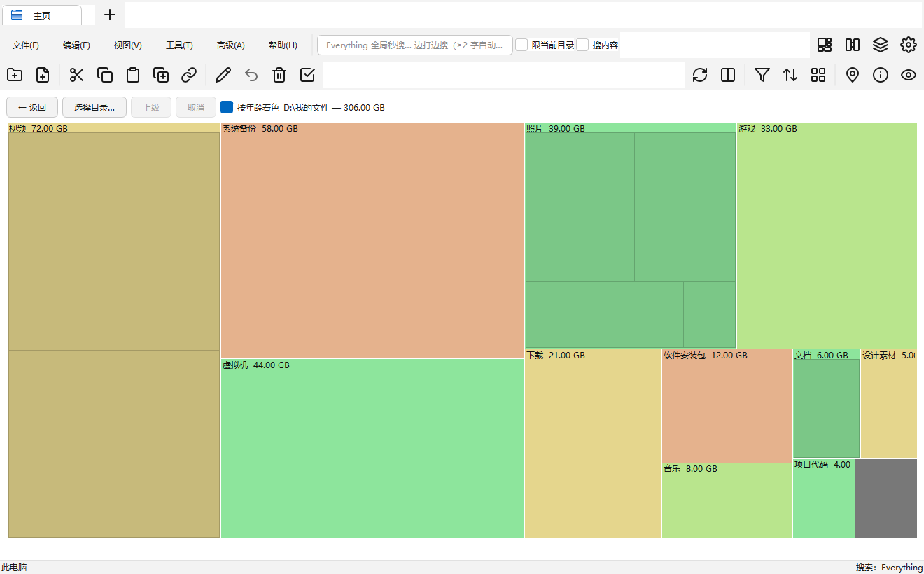Open the 视图(V) menu
Image resolution: width=924 pixels, height=574 pixels.
[128, 45]
